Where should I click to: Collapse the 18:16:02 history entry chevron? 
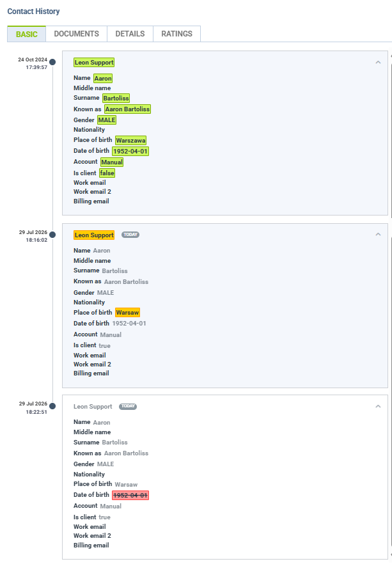(x=378, y=235)
